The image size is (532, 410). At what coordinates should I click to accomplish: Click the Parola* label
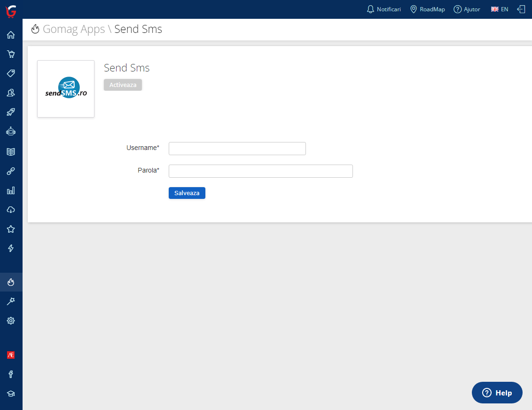tap(148, 170)
